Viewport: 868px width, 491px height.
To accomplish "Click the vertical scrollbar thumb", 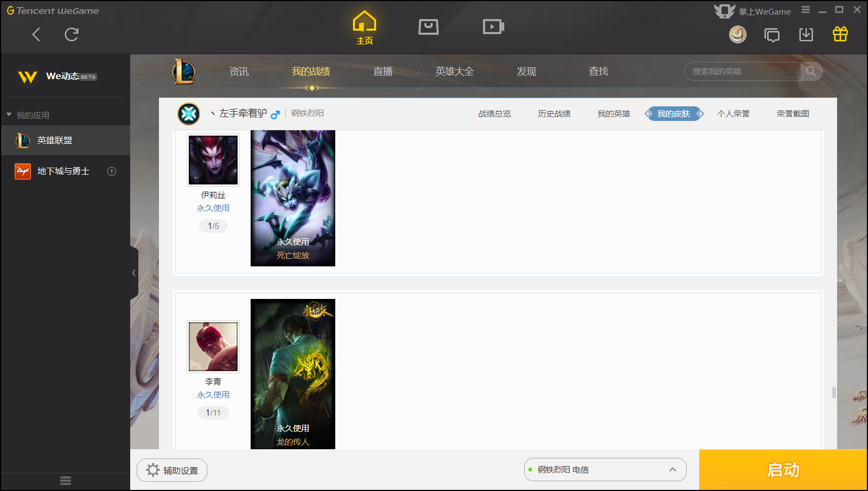I will pyautogui.click(x=834, y=392).
